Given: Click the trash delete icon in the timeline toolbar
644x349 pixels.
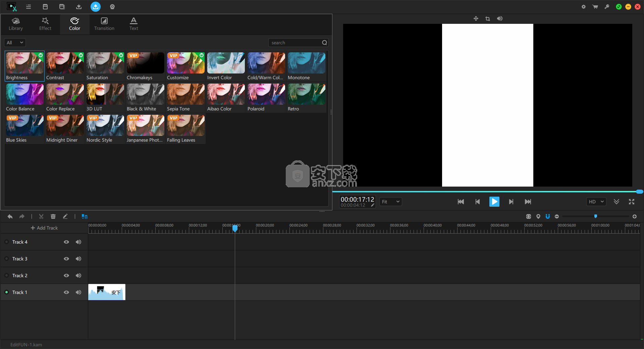Looking at the screenshot, I should [53, 216].
